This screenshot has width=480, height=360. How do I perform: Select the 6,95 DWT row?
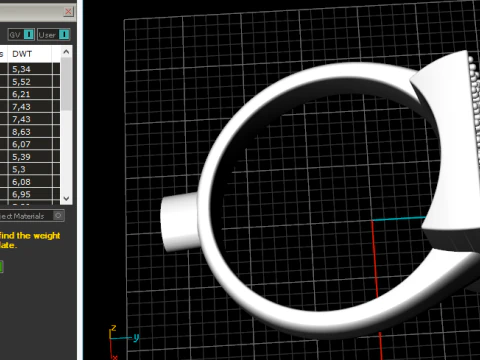pyautogui.click(x=30, y=194)
